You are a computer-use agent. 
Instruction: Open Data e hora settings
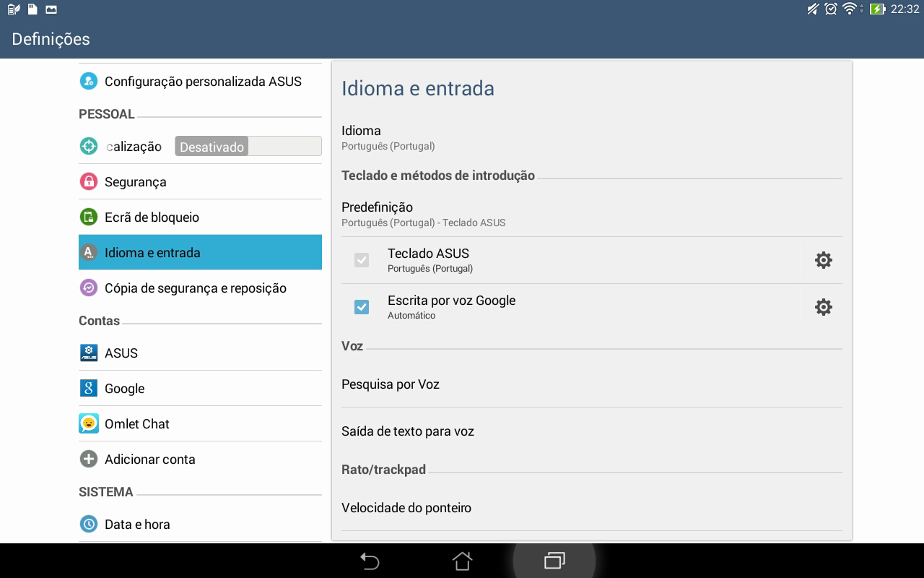(x=200, y=524)
